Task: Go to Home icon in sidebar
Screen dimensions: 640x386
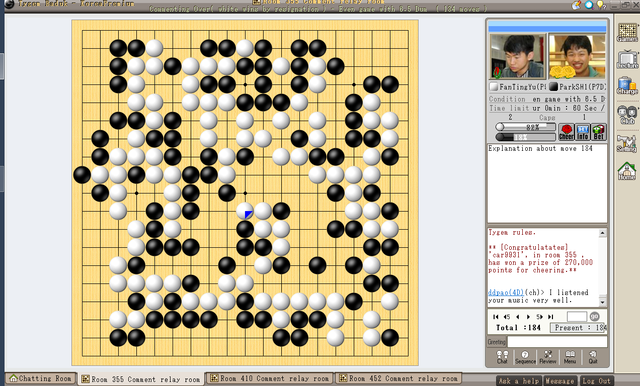Action: (x=627, y=171)
